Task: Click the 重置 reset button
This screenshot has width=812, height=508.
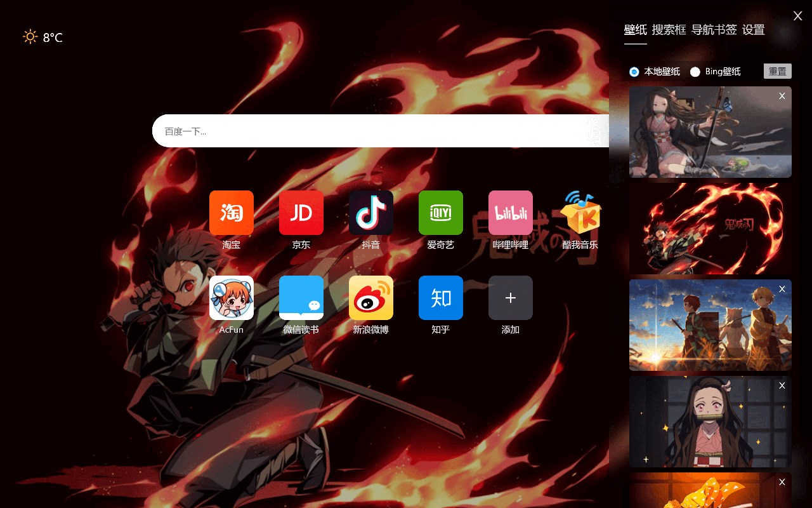Action: pos(778,71)
